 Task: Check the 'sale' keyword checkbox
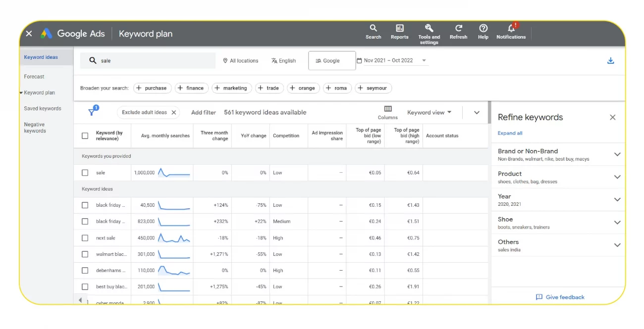pyautogui.click(x=85, y=173)
